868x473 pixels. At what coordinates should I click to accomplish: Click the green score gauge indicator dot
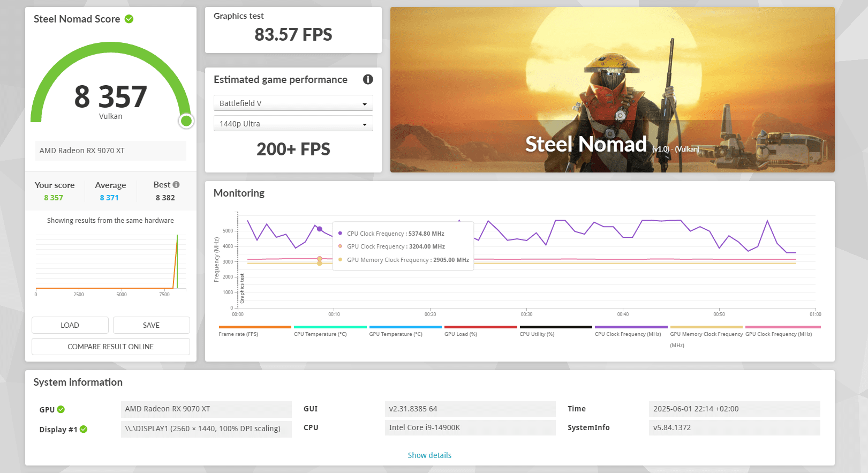pos(186,121)
